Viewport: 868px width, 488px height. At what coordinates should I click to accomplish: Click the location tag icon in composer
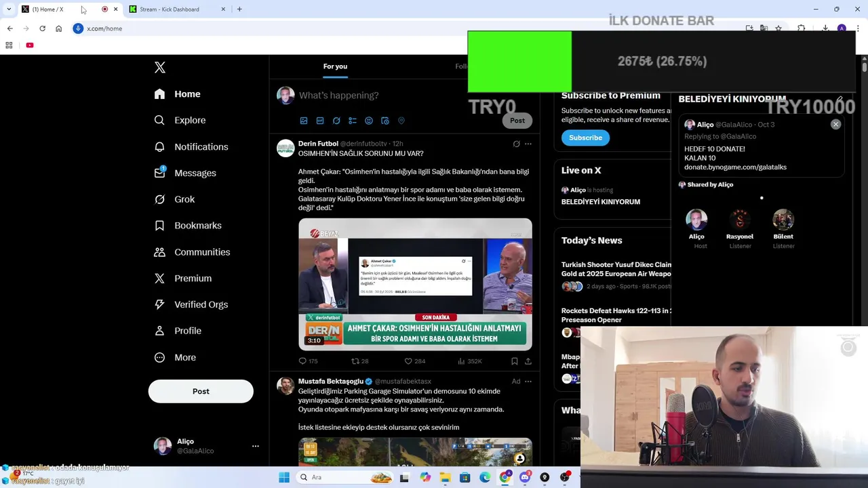401,121
